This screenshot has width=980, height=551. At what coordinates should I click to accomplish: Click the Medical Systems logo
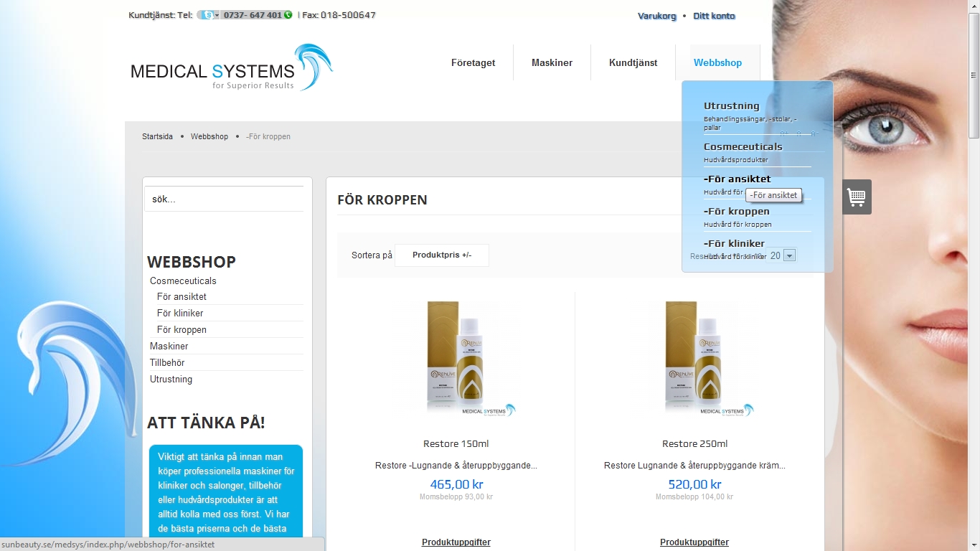pos(231,67)
